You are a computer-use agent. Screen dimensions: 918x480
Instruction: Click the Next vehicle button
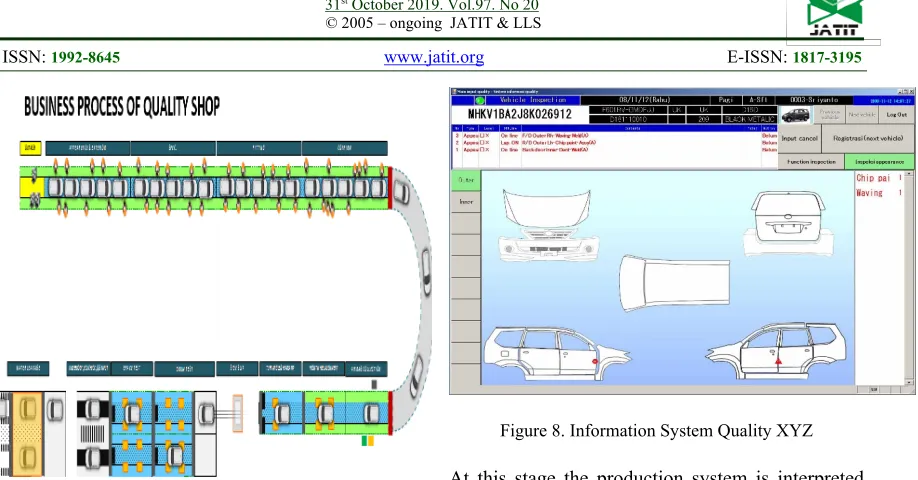[x=862, y=115]
